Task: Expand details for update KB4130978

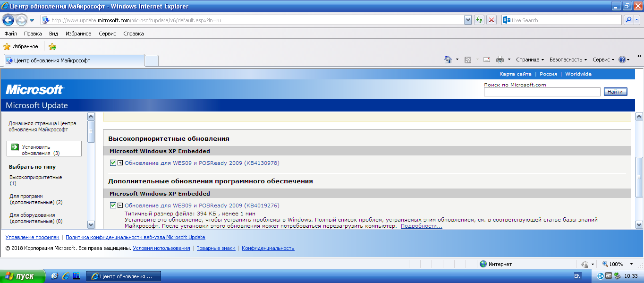Action: click(120, 163)
